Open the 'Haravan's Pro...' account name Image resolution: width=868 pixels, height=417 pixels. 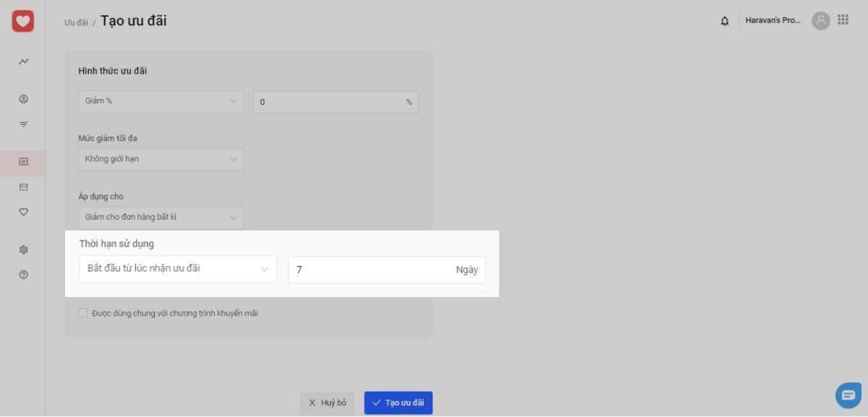point(773,20)
